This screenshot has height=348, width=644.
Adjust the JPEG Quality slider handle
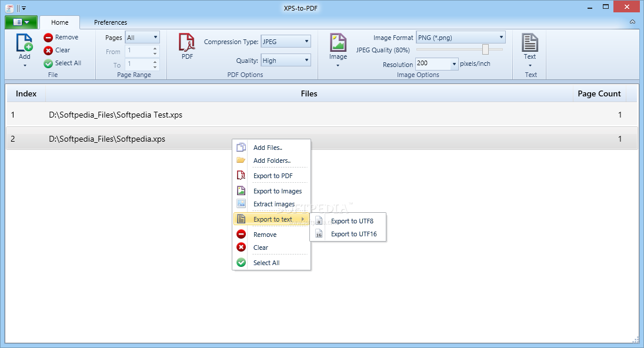tap(485, 49)
